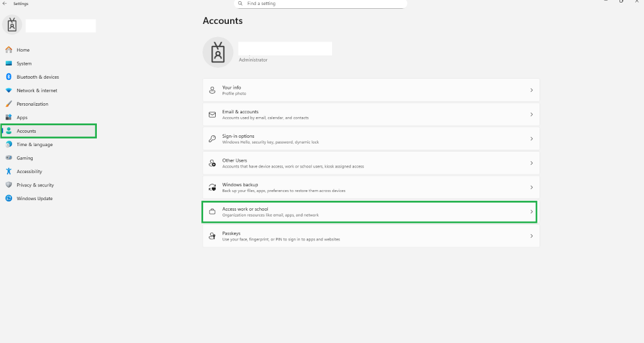Click the Find a setting search box

pyautogui.click(x=320, y=3)
